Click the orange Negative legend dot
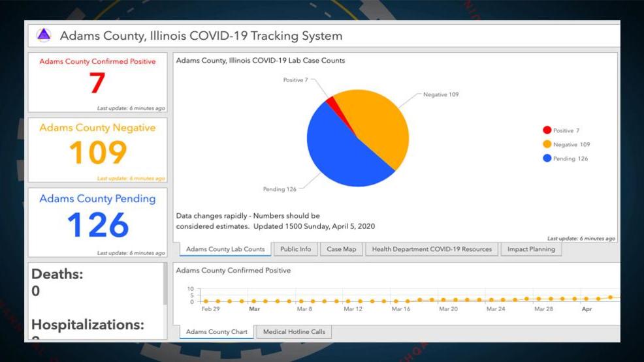 coord(547,144)
